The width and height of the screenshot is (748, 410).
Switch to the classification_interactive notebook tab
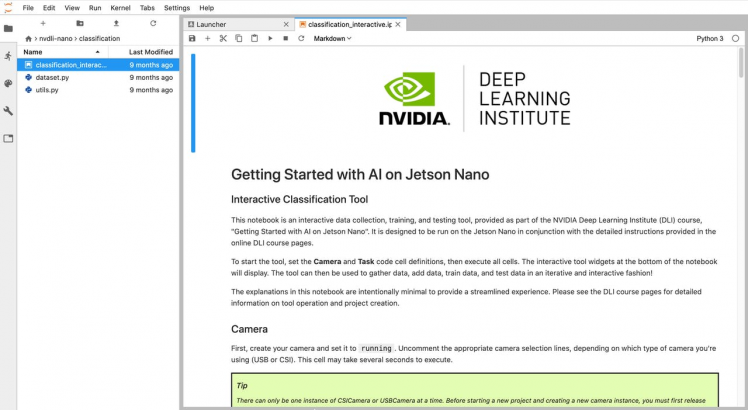(351, 24)
